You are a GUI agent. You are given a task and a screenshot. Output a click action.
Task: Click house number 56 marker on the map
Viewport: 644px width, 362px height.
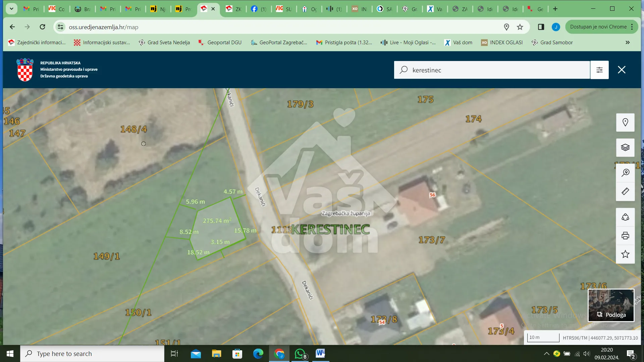pos(432,195)
